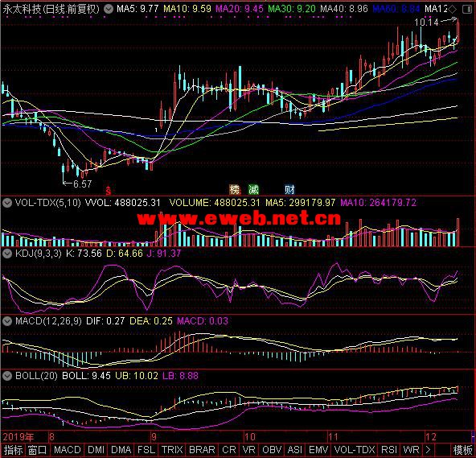Image resolution: width=476 pixels, height=458 pixels.
Task: Switch to the 窗口 tab
Action: pos(37,450)
